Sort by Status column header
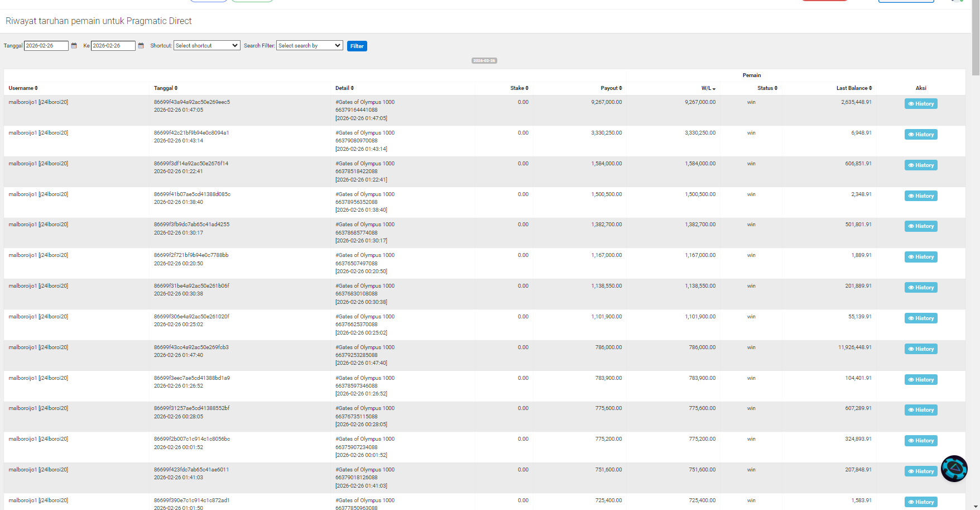Screen dimensions: 980x510 [767, 88]
